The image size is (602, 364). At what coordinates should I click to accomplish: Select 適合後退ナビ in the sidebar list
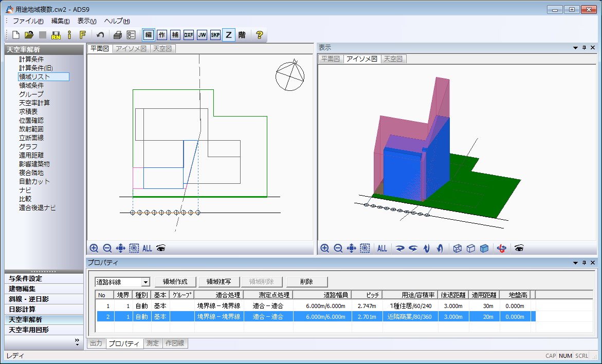(38, 207)
